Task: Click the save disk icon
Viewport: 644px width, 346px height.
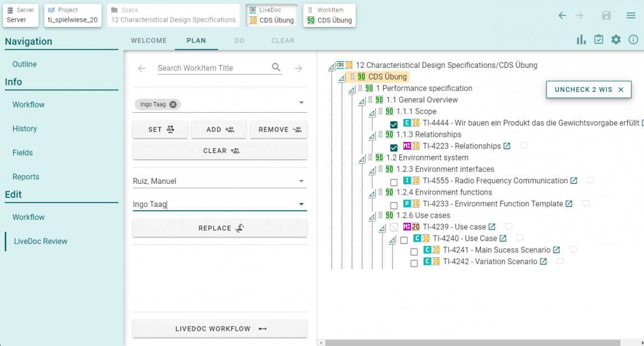Action: click(x=606, y=16)
